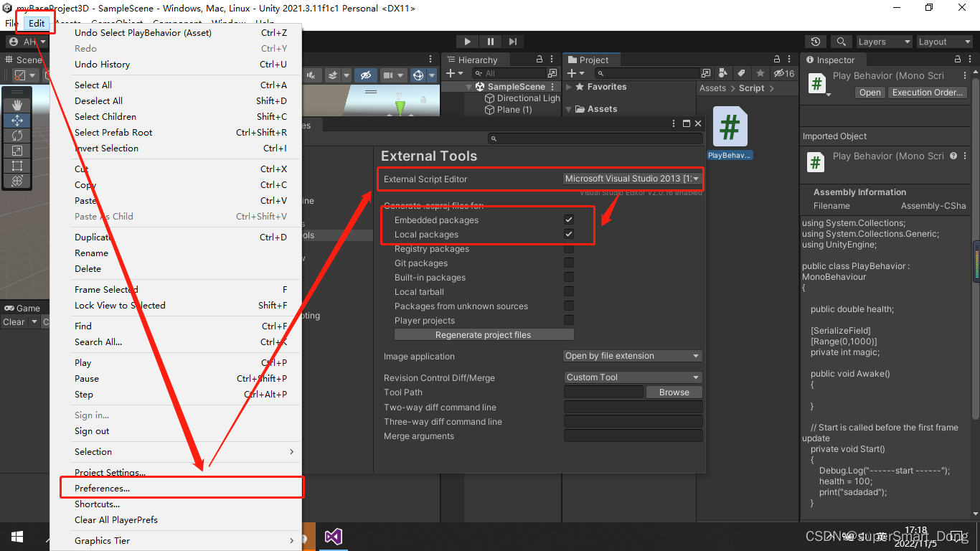Open the Game console Clear dropdown arrow
This screenshot has height=551, width=980.
point(34,322)
